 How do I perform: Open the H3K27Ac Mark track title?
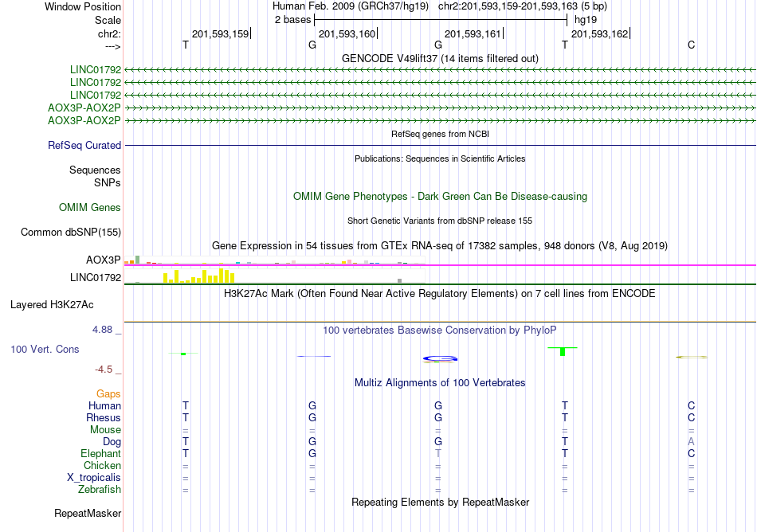coord(439,293)
